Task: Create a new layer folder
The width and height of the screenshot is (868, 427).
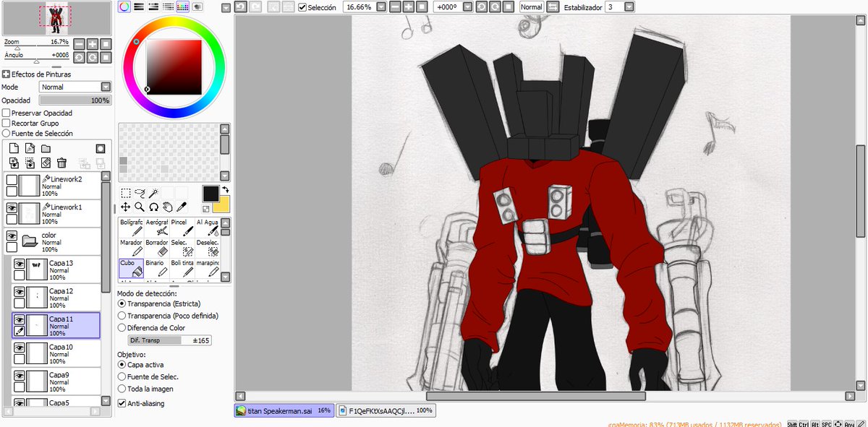Action: (x=46, y=149)
